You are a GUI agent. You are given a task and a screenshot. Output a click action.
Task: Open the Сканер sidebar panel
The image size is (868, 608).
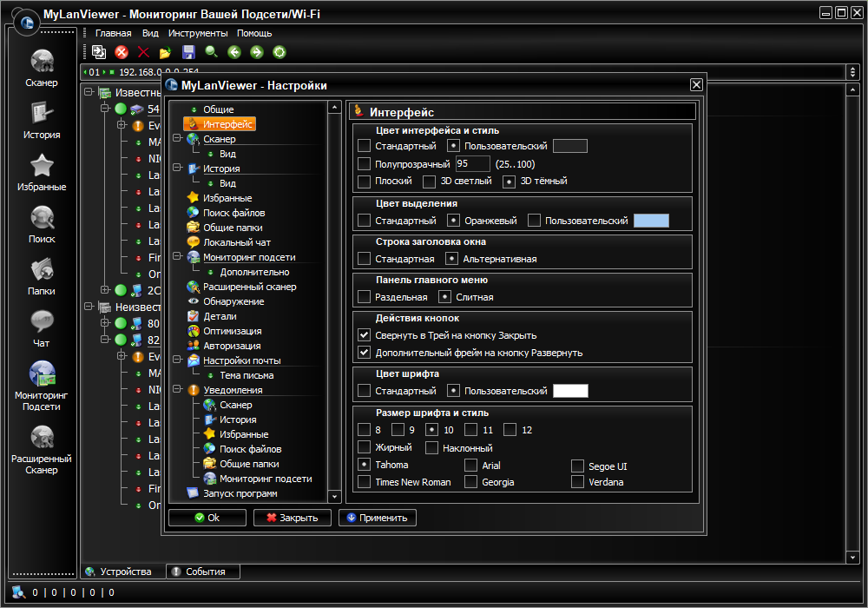click(42, 68)
